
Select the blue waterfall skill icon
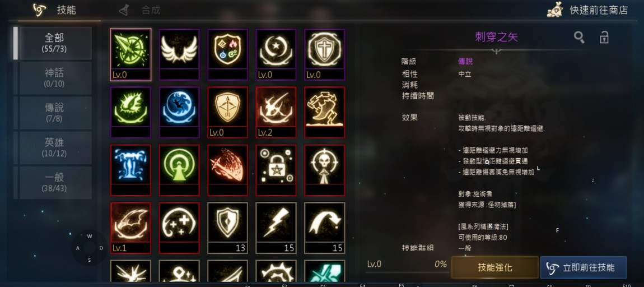point(130,170)
